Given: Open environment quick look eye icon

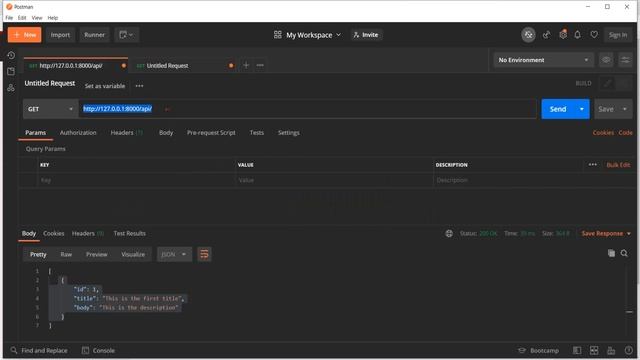Looking at the screenshot, I should pos(606,60).
